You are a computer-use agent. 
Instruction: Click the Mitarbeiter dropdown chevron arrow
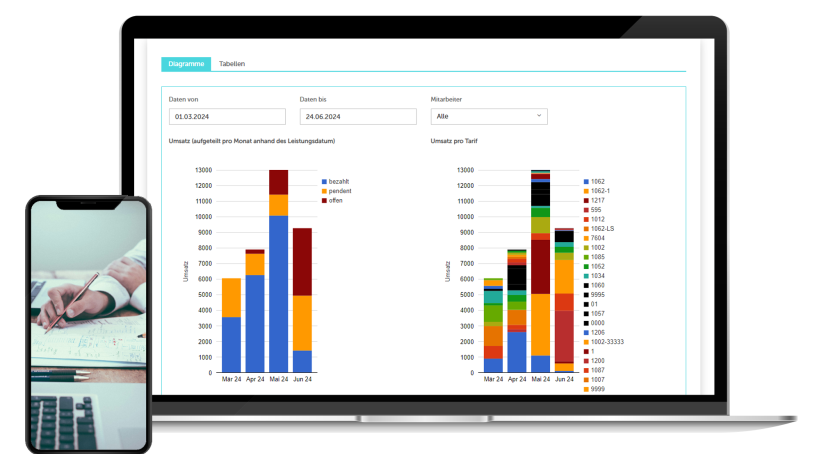[539, 116]
